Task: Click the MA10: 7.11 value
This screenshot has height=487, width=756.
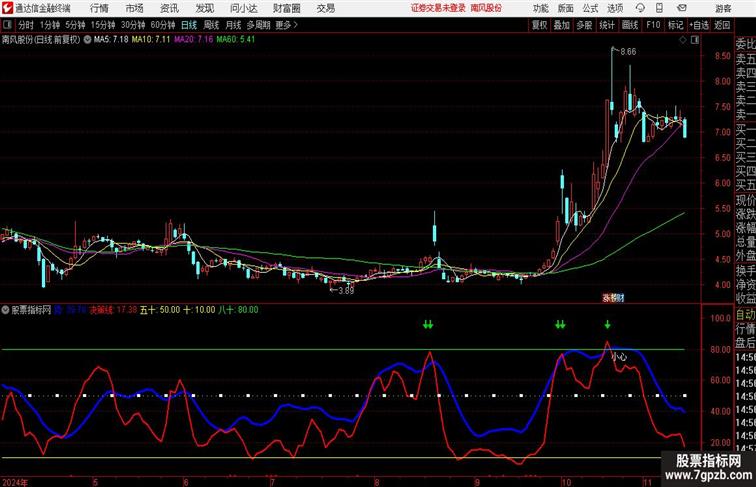Action: pos(151,40)
